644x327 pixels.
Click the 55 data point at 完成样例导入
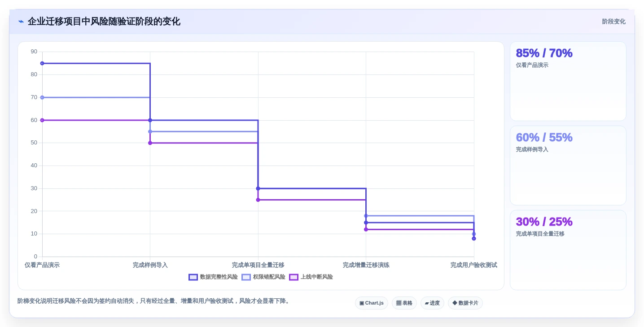[150, 131]
